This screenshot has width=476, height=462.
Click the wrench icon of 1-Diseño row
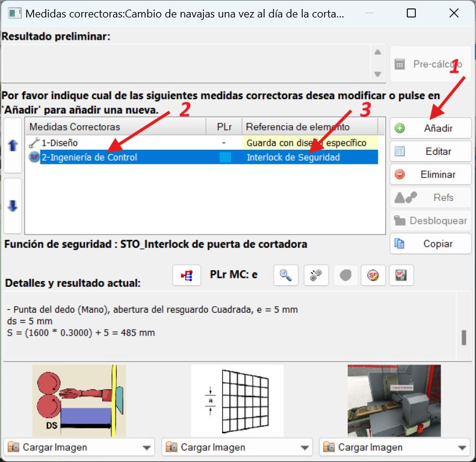tap(34, 143)
